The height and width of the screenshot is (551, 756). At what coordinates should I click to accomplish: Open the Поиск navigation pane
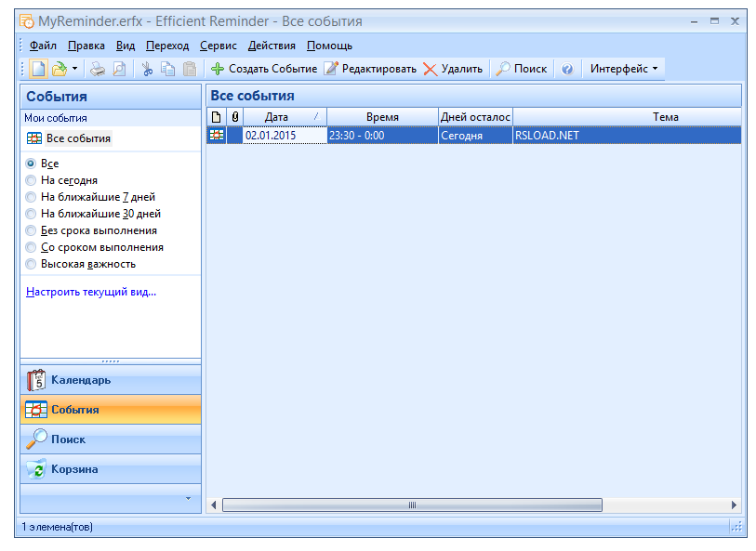pos(111,439)
